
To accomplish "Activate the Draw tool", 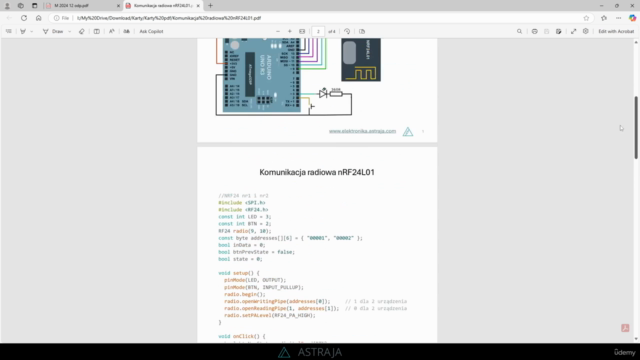I will (53, 31).
